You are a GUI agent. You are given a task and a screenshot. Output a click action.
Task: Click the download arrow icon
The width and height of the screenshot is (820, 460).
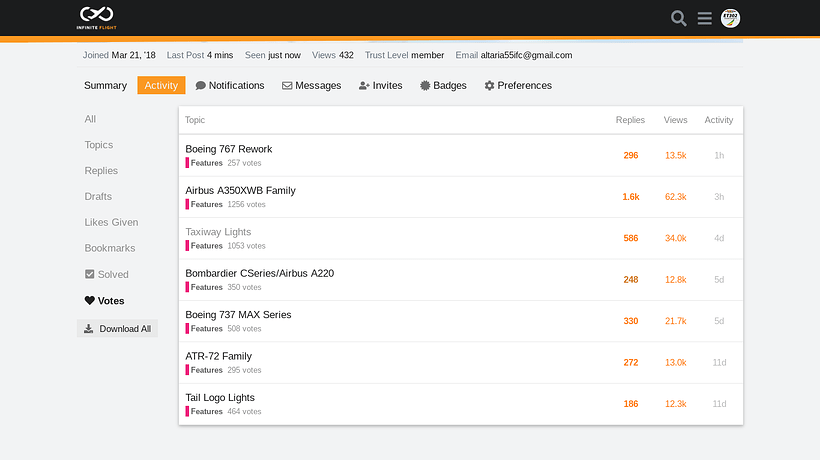(88, 328)
